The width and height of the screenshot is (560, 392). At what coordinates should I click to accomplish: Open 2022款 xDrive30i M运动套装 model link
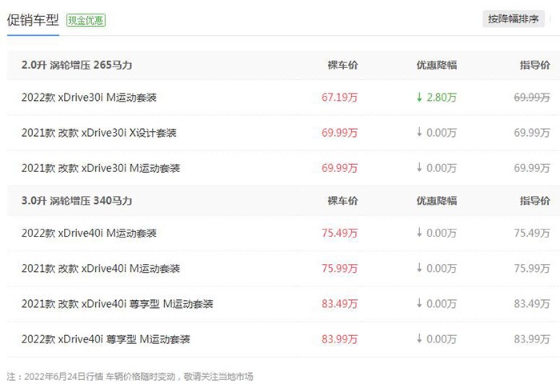point(89,97)
